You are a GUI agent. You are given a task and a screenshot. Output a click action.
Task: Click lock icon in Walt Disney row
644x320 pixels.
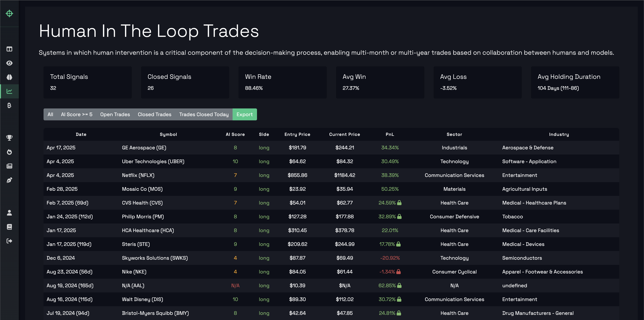[x=399, y=299]
